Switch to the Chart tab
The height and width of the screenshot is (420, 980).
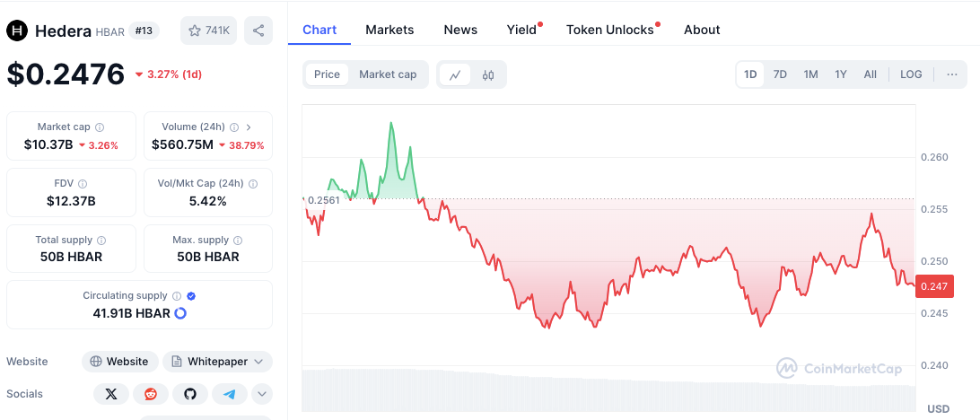(x=319, y=30)
